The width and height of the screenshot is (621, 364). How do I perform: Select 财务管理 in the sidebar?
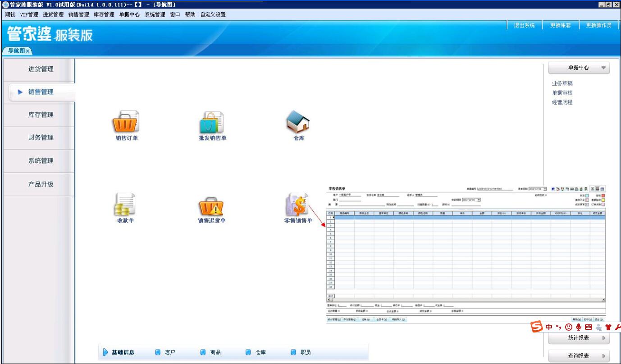click(x=39, y=138)
